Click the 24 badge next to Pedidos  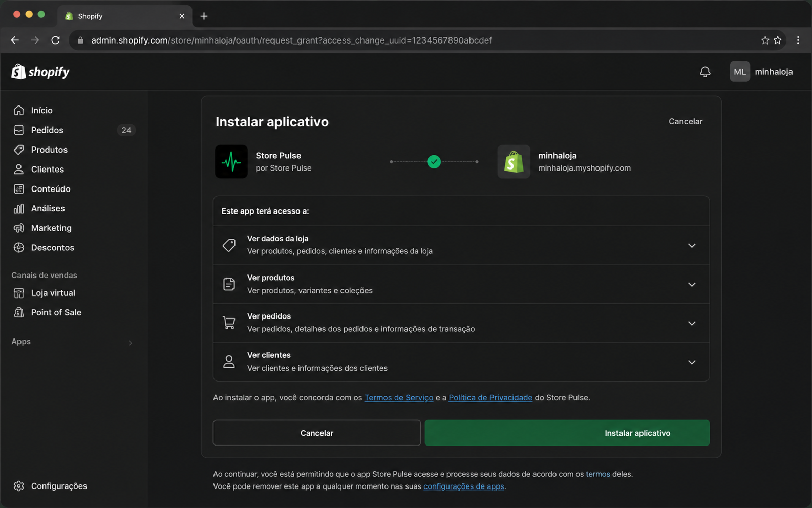126,130
